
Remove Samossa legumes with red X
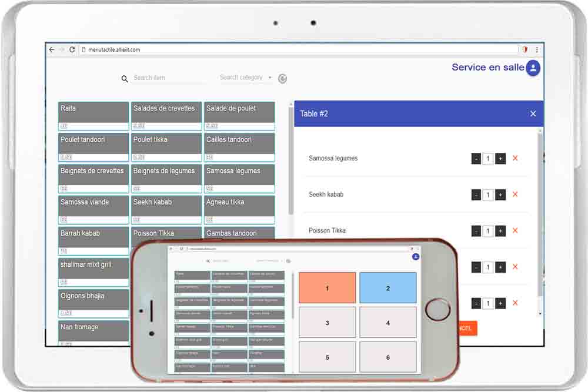(515, 159)
